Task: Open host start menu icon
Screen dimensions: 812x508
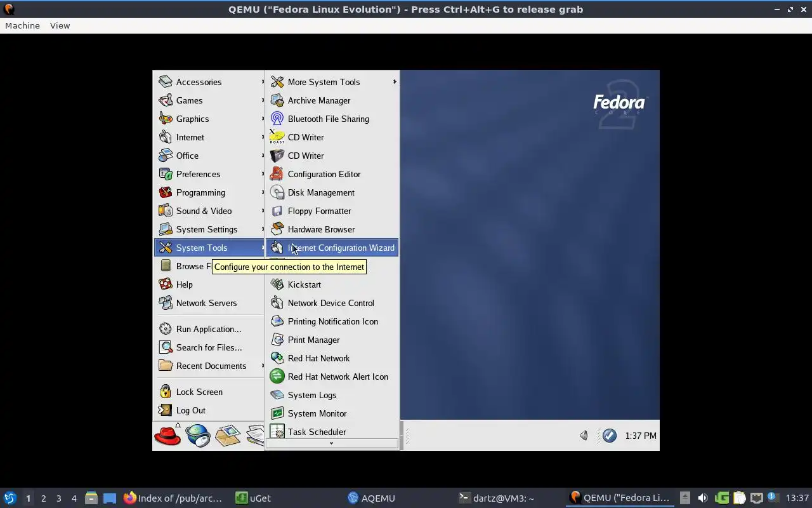Action: [10, 498]
